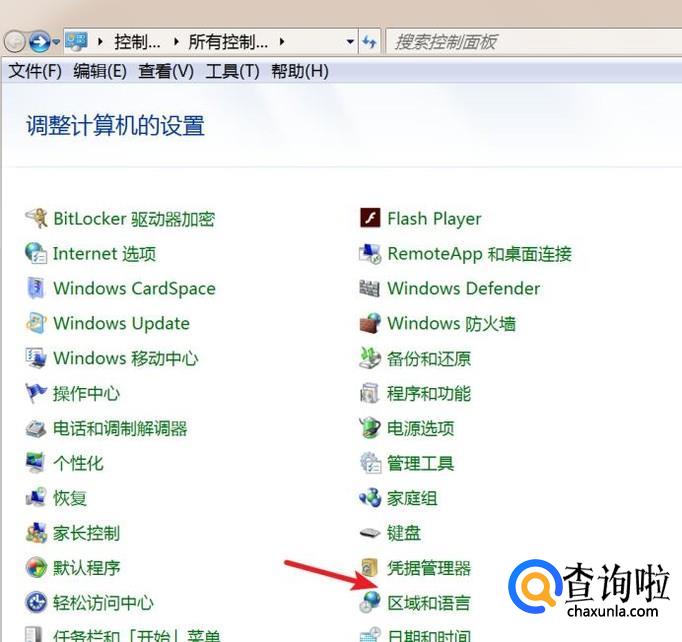Click the Windows Update icon
Image resolution: width=682 pixels, height=642 pixels.
36,324
